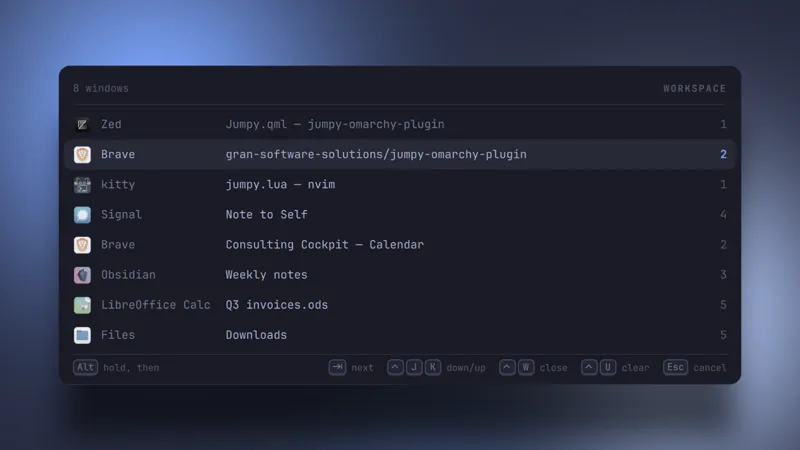
Task: Switch to 'jumpy.lua — nvim' window
Action: [x=280, y=185]
